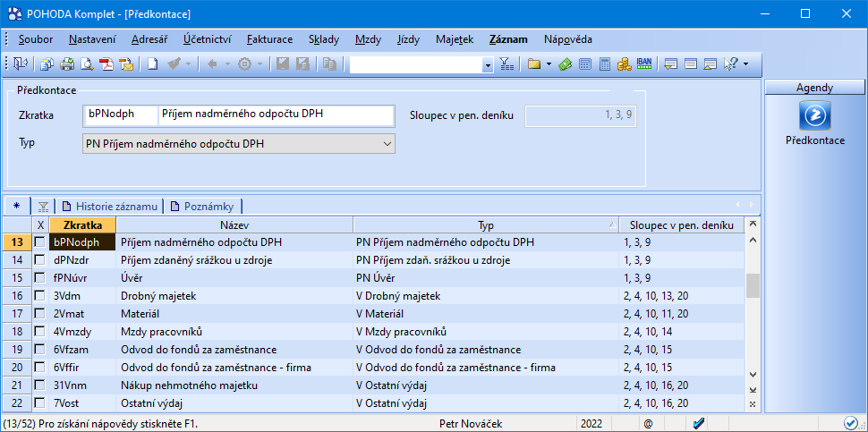Click the grey save diskette icon

click(282, 64)
